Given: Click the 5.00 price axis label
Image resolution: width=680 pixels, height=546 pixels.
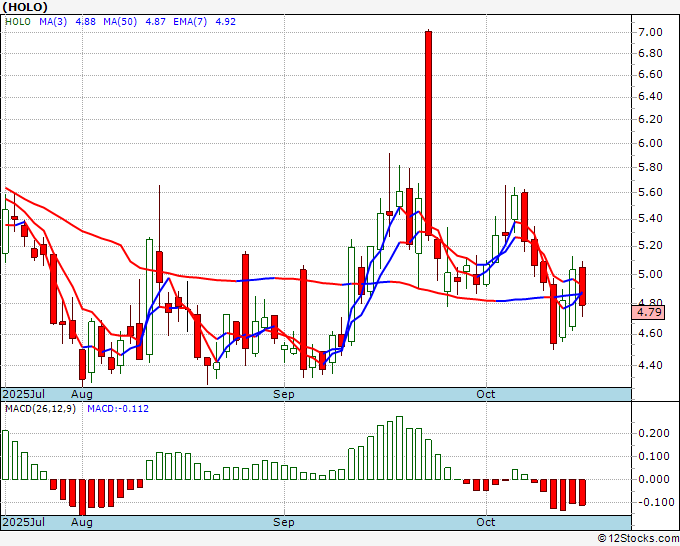Looking at the screenshot, I should pos(650,274).
